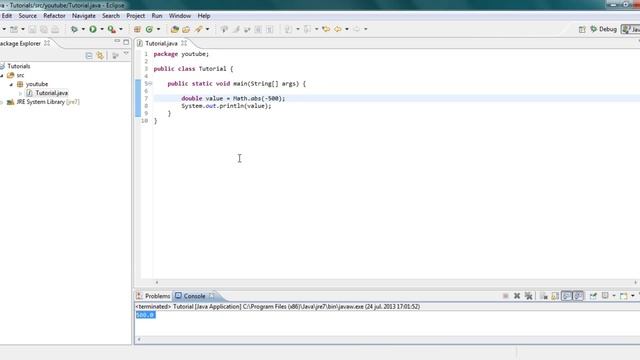Start debugging with the bug icon
Screen dimensions: 640x360
[x=74, y=29]
